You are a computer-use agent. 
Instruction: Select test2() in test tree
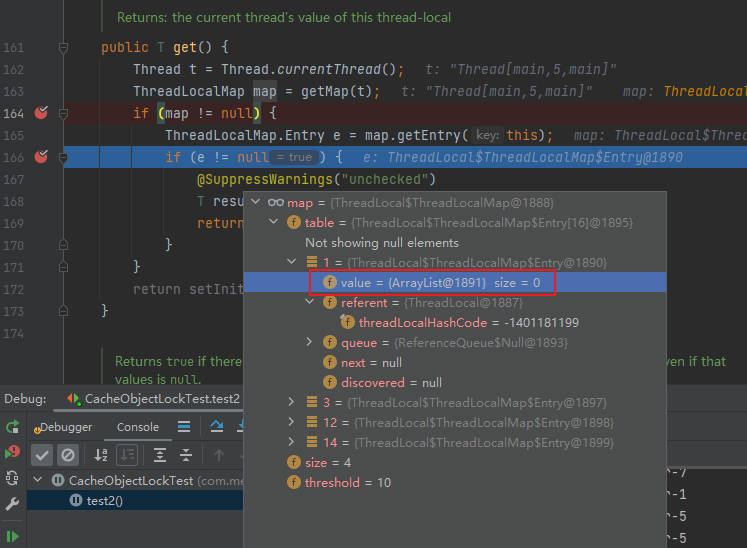tap(104, 501)
